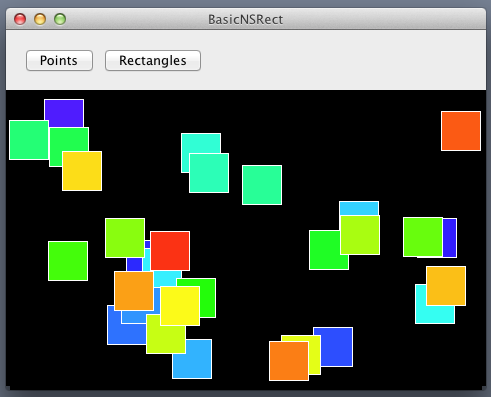The width and height of the screenshot is (491, 397).
Task: Click the Rectangles button
Action: click(153, 61)
